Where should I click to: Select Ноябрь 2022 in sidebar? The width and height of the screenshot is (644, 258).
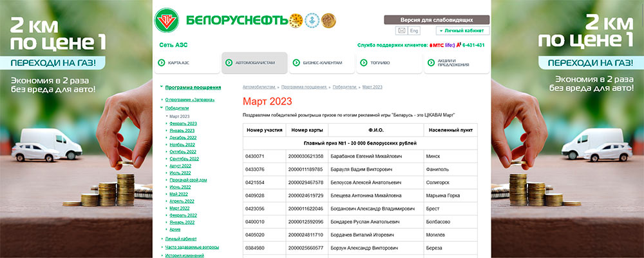[x=182, y=144]
